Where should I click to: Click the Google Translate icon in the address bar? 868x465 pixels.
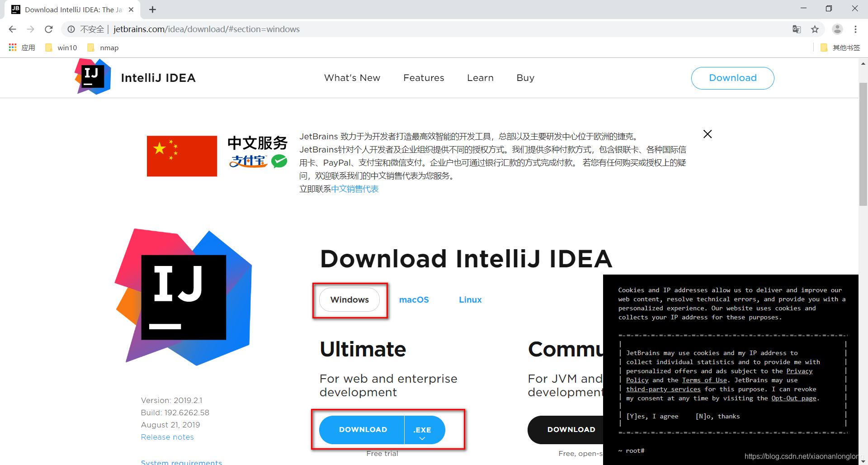pos(797,29)
